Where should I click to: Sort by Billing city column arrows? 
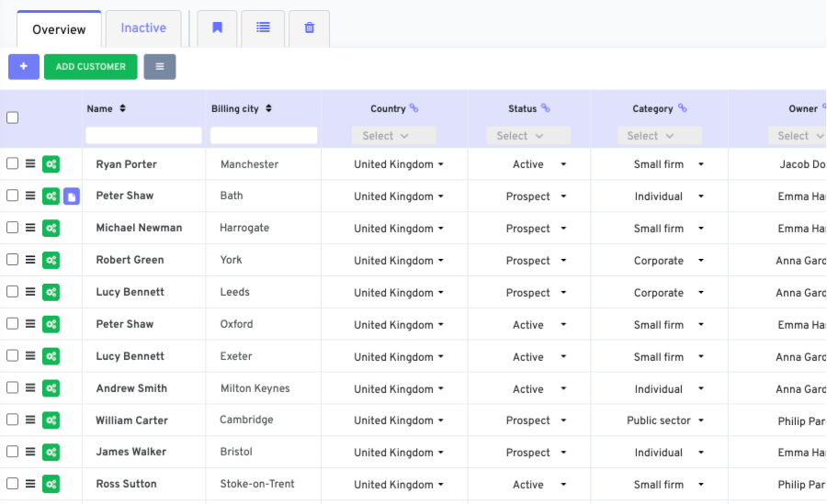pyautogui.click(x=268, y=108)
